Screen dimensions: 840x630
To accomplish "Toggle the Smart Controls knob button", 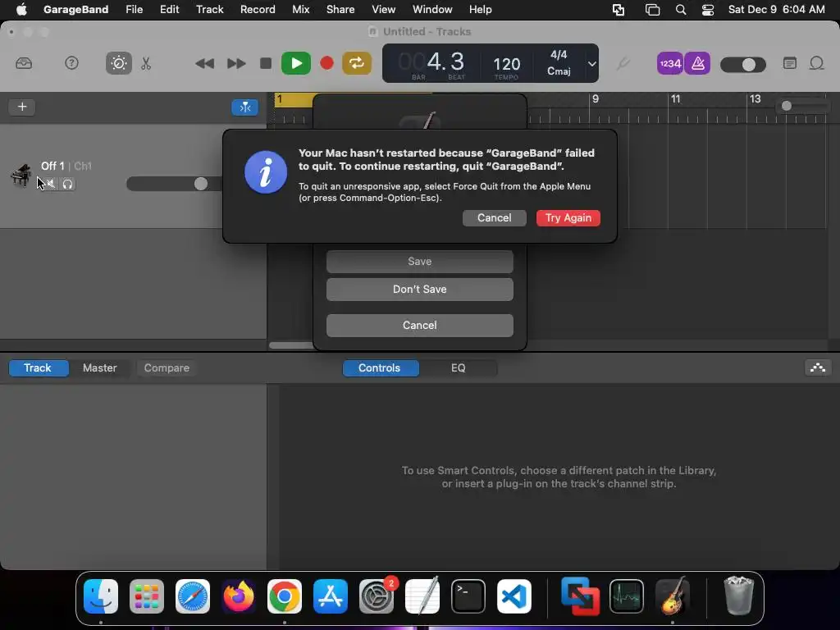I will point(118,63).
